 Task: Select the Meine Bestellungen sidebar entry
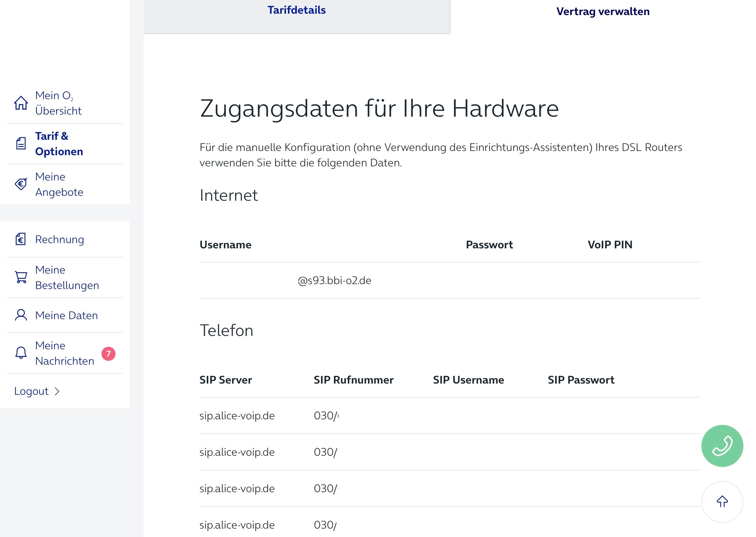67,277
